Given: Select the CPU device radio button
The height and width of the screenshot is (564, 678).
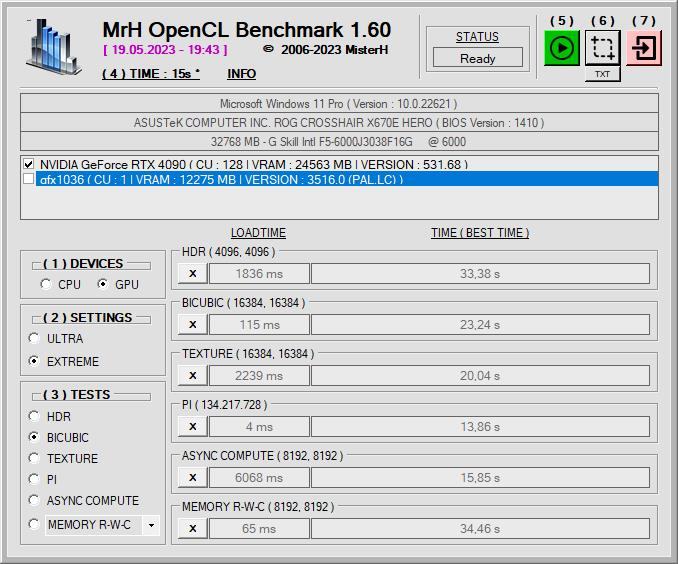Looking at the screenshot, I should (x=45, y=284).
